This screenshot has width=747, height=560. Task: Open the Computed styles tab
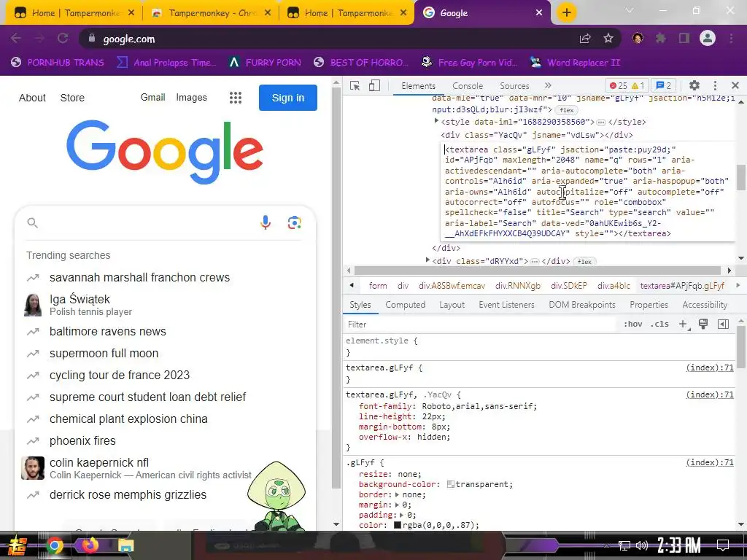click(406, 305)
